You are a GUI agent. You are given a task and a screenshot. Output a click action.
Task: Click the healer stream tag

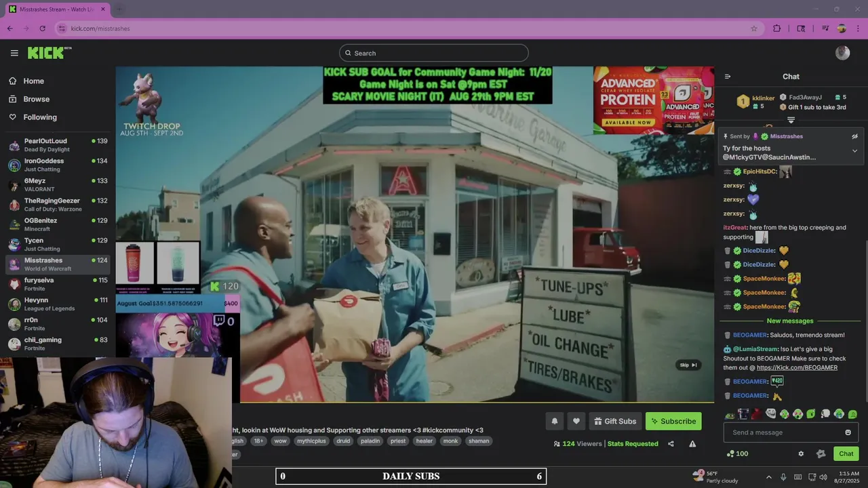click(x=425, y=441)
